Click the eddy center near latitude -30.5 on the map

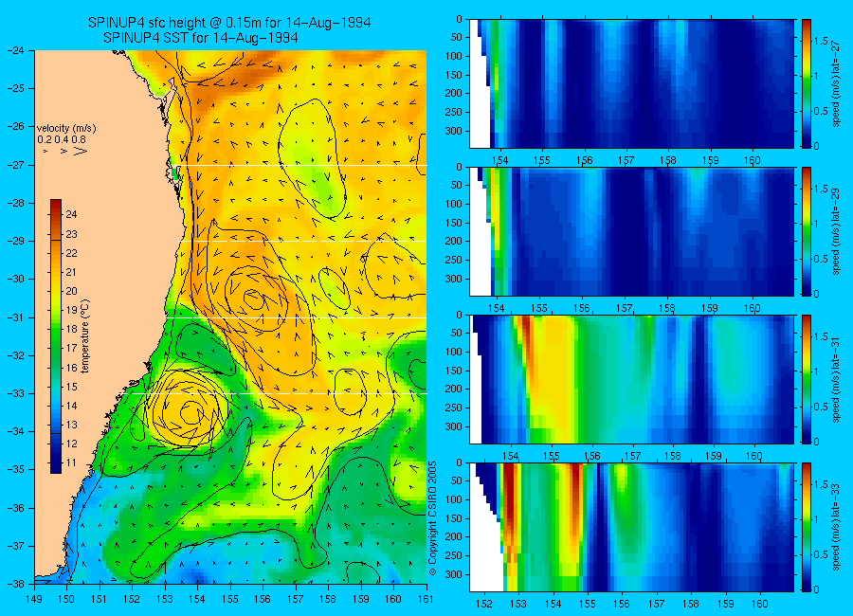(253, 298)
